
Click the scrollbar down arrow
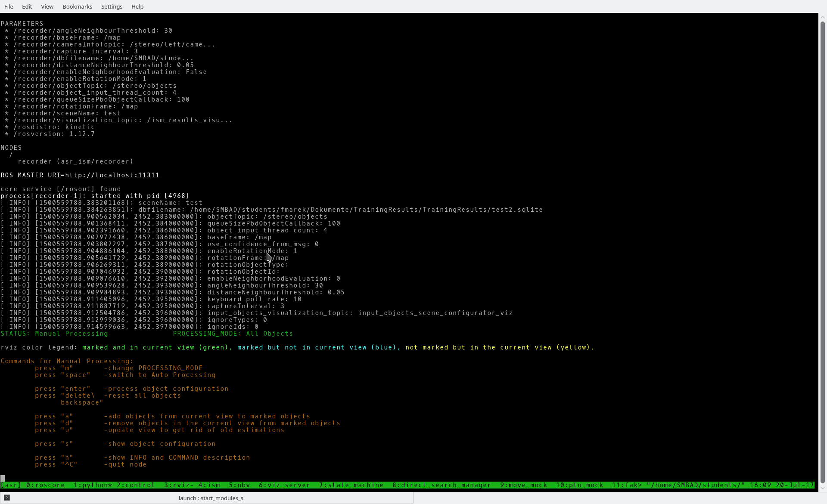coord(822,488)
